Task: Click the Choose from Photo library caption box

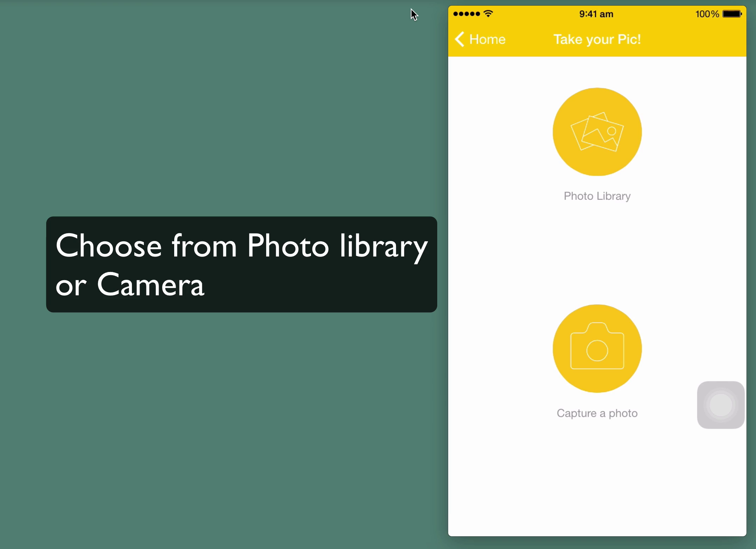Action: pos(242,264)
